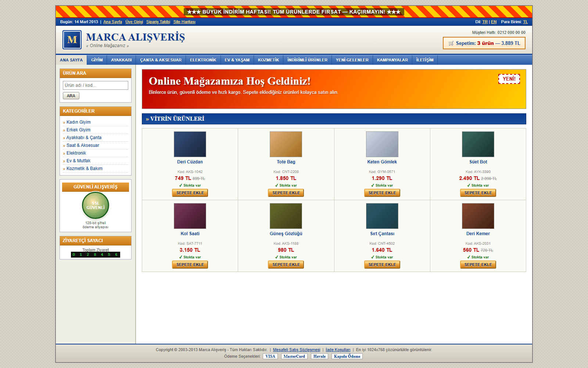Go to the ANA SAYFA tab
The width and height of the screenshot is (588, 368).
tap(71, 60)
